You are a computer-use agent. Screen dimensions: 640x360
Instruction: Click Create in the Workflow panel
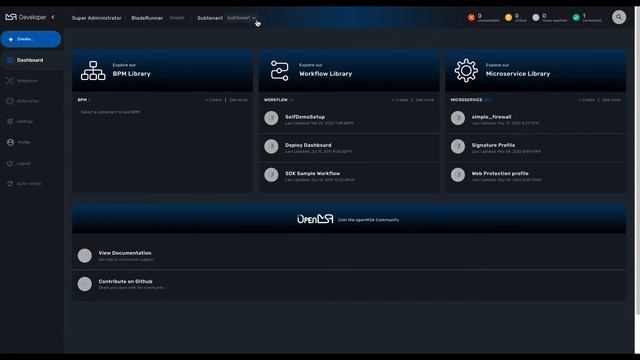click(400, 100)
